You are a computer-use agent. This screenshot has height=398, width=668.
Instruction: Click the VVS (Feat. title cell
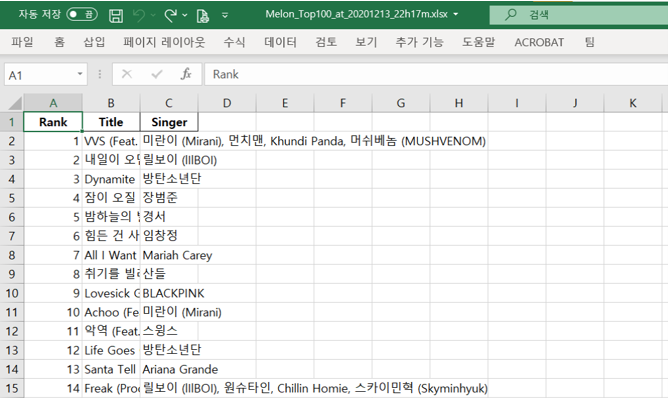click(111, 141)
